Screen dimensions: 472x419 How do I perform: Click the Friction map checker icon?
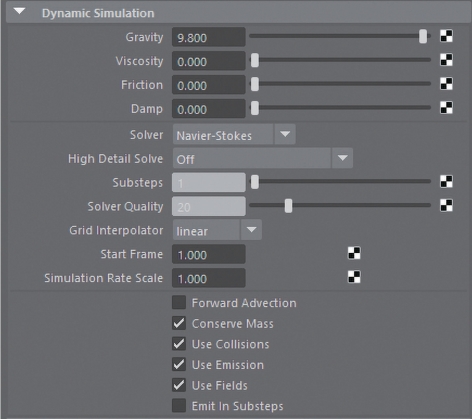pos(446,84)
